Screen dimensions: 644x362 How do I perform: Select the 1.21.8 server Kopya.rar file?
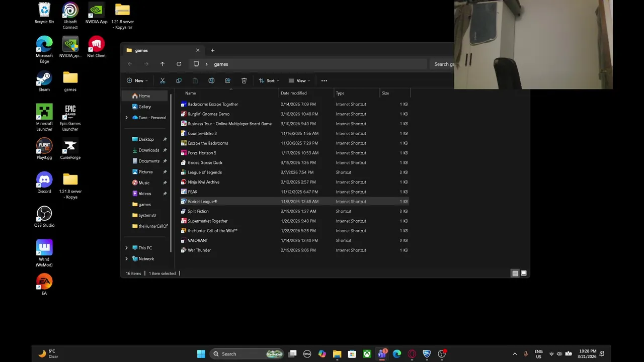(x=122, y=16)
